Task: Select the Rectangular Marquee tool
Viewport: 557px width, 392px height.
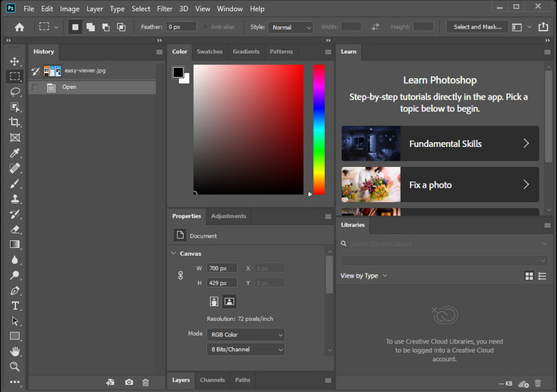Action: (x=14, y=76)
